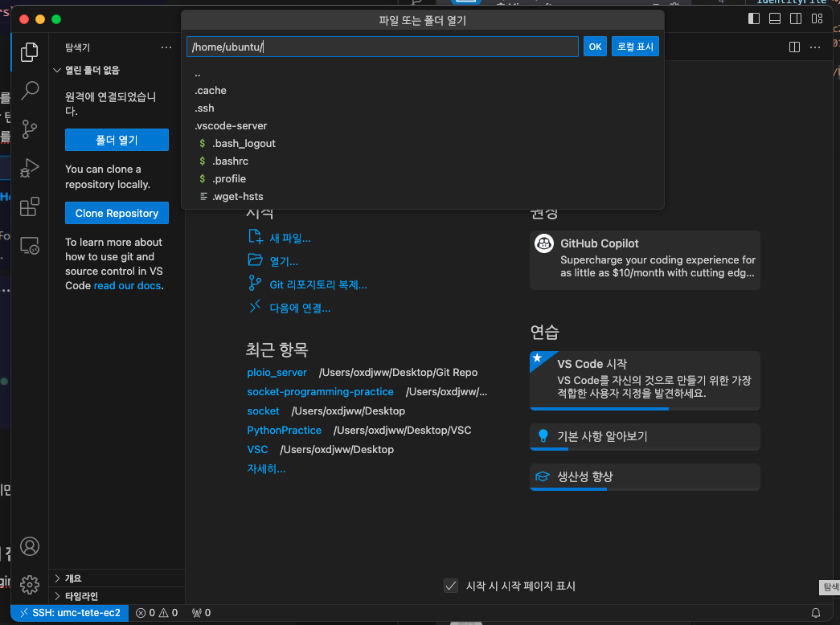Open the 'read our docs' link
Screen dimensions: 840x625
point(128,286)
